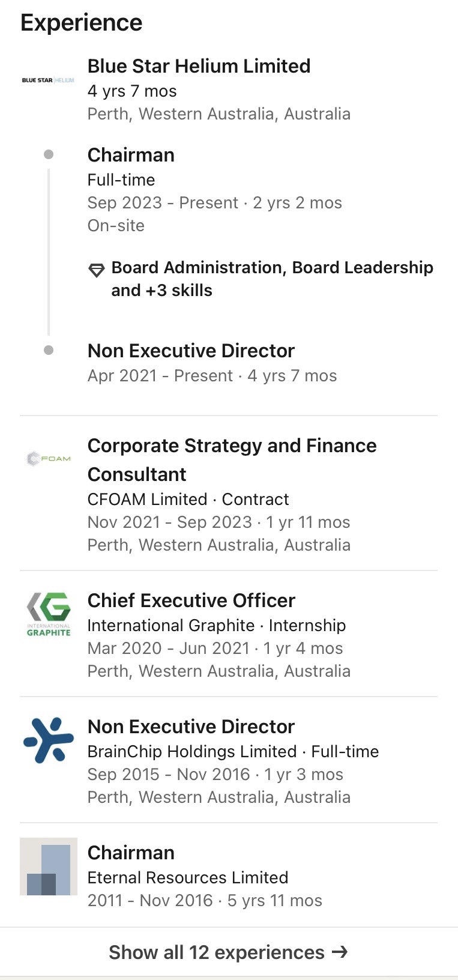Click the Non Executive Director Apr 2021 role
Screen dimensions: 458x980
191,351
